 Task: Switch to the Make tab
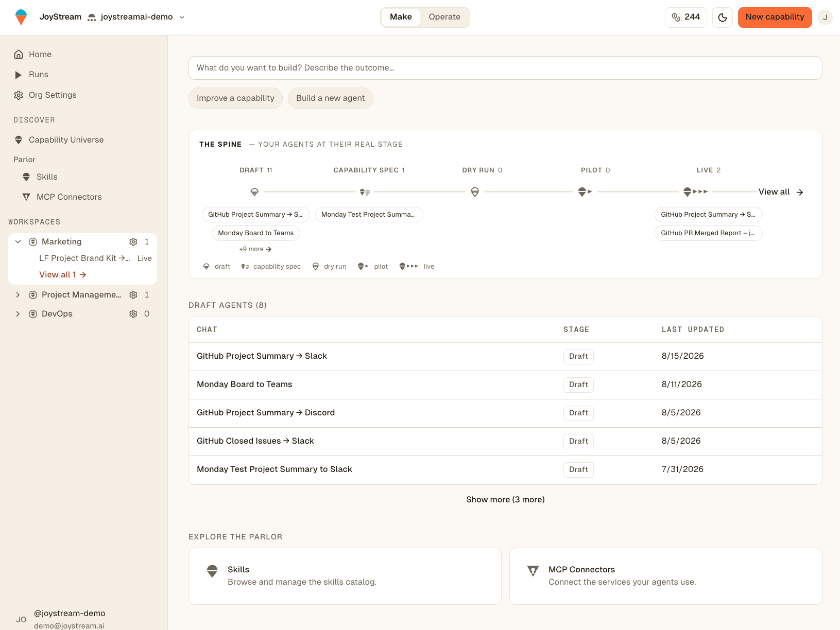point(401,17)
